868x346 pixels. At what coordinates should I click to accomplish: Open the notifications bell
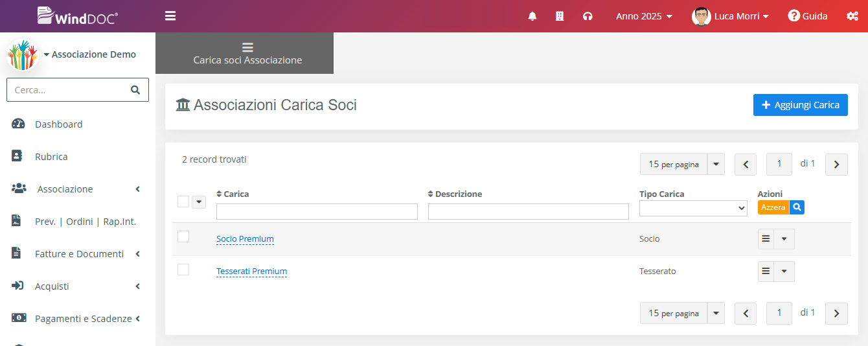(x=532, y=16)
